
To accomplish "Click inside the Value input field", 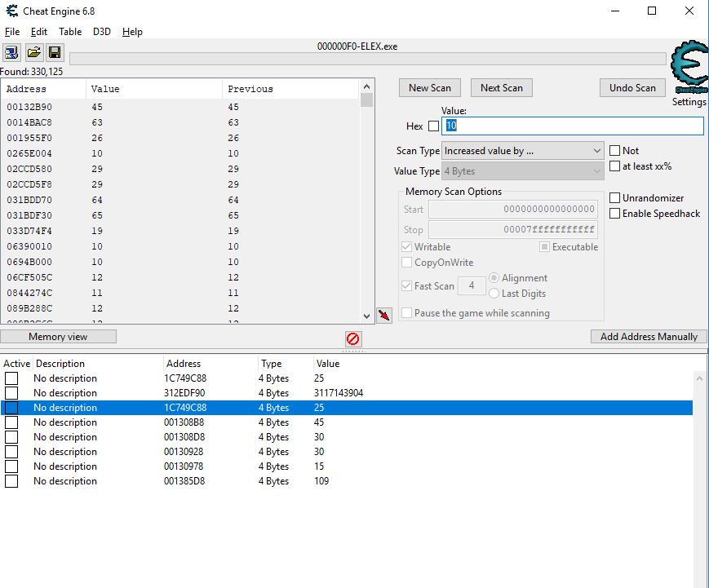I will [x=571, y=126].
